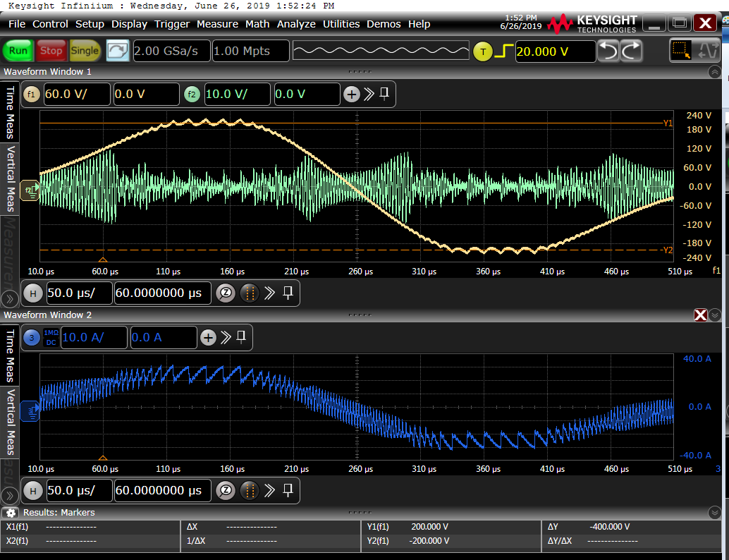Select the zoom box tool in top right

click(x=681, y=51)
